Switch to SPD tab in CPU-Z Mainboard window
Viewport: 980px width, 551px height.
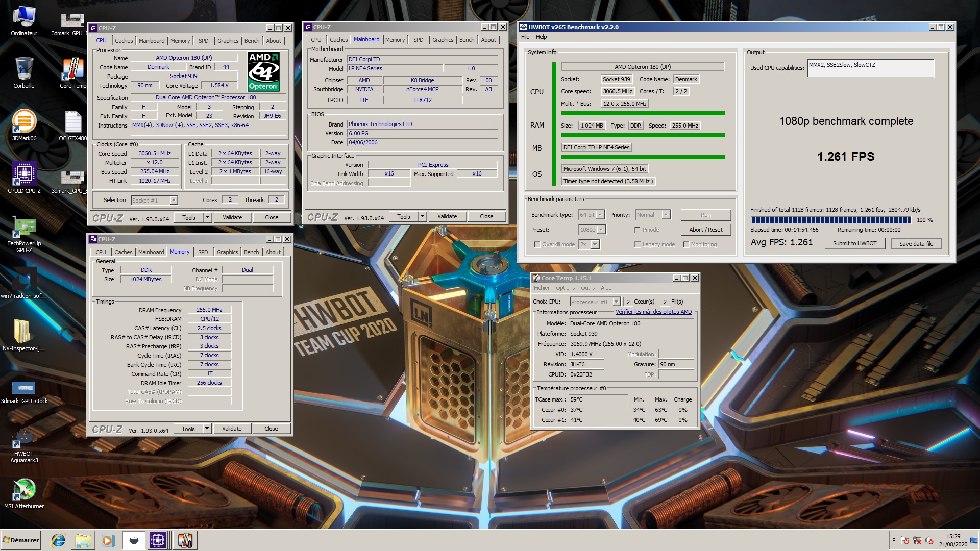(418, 40)
